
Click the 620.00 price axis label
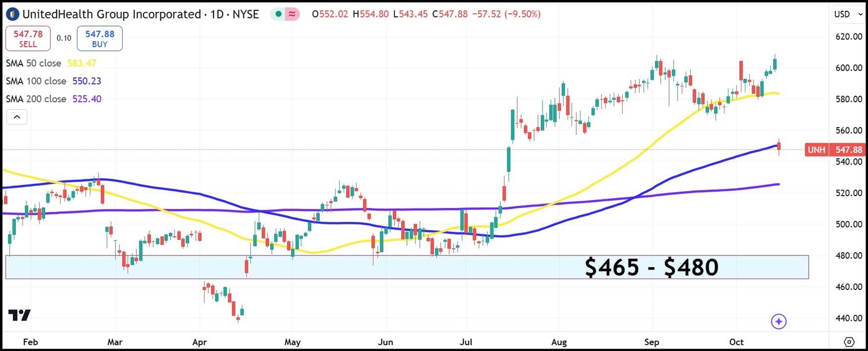coord(848,37)
